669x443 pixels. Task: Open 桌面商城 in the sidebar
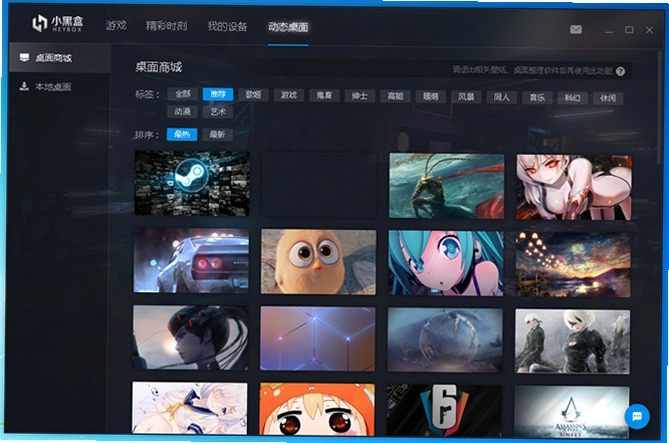click(x=59, y=58)
